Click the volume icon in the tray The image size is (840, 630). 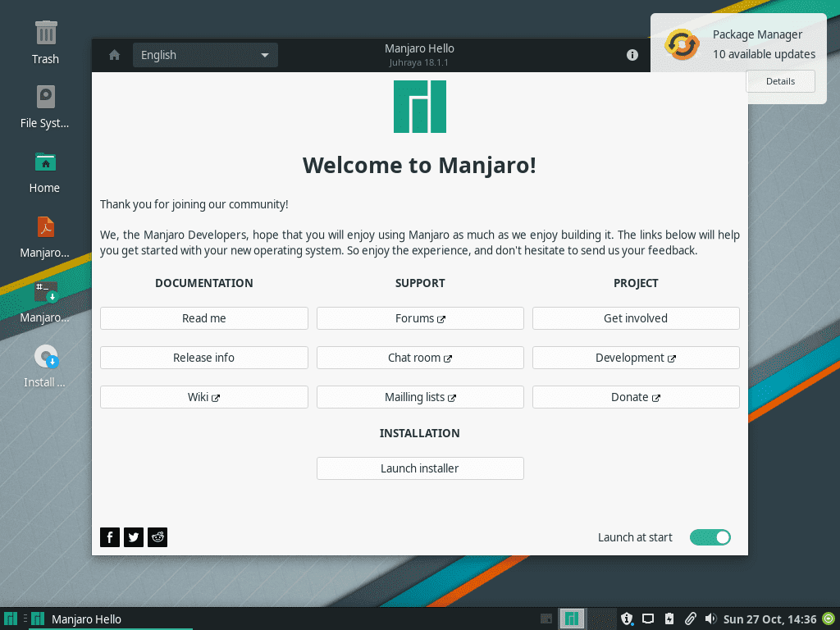click(x=709, y=619)
